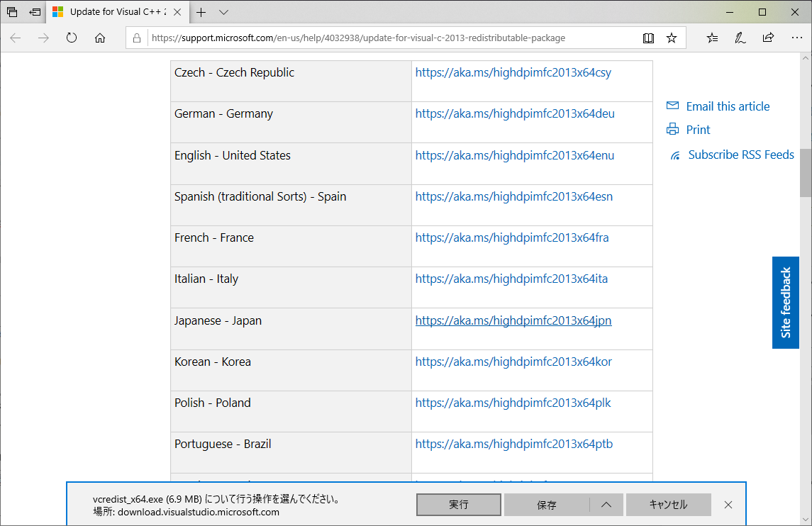
Task: Maximize the Edge window
Action: click(762, 12)
